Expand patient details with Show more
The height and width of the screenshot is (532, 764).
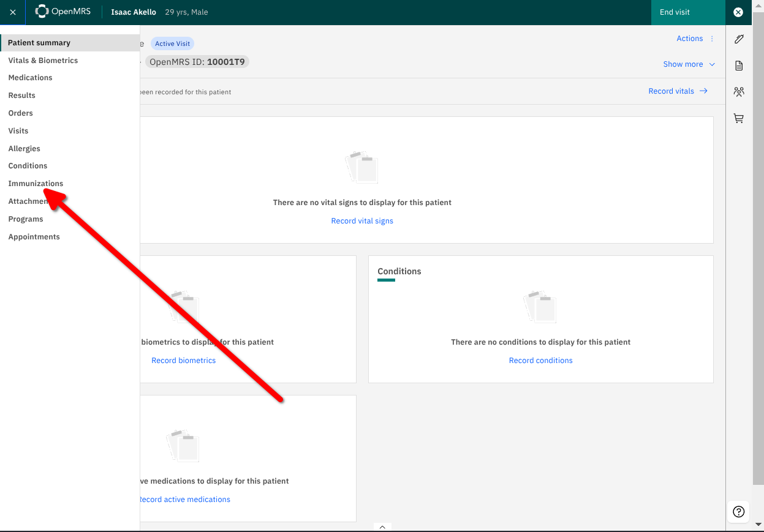(x=689, y=64)
